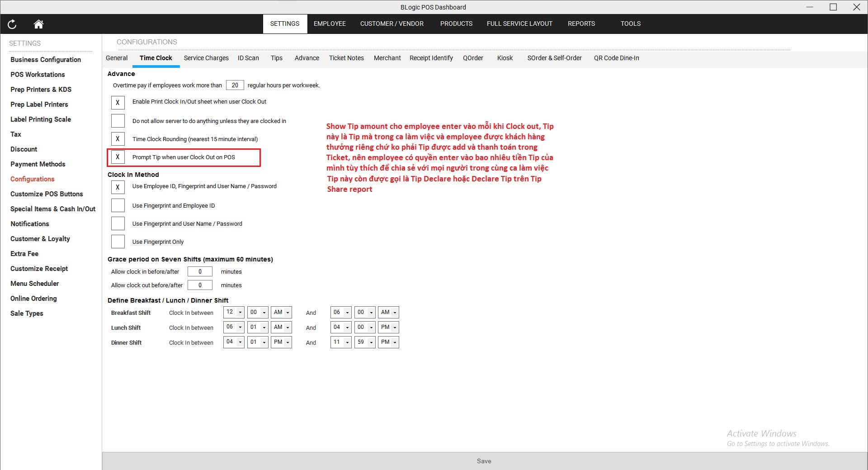
Task: Click the Save button at the bottom
Action: click(484, 461)
